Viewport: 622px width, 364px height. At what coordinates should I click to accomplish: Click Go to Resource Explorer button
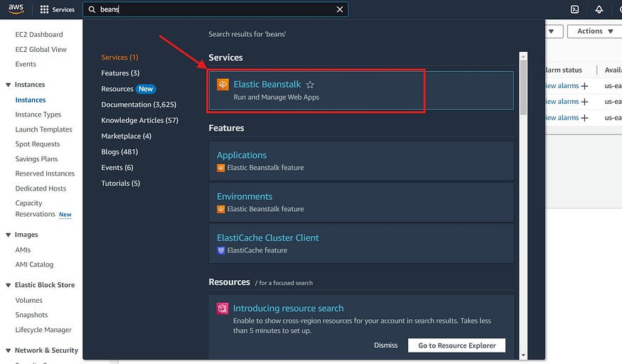click(456, 346)
